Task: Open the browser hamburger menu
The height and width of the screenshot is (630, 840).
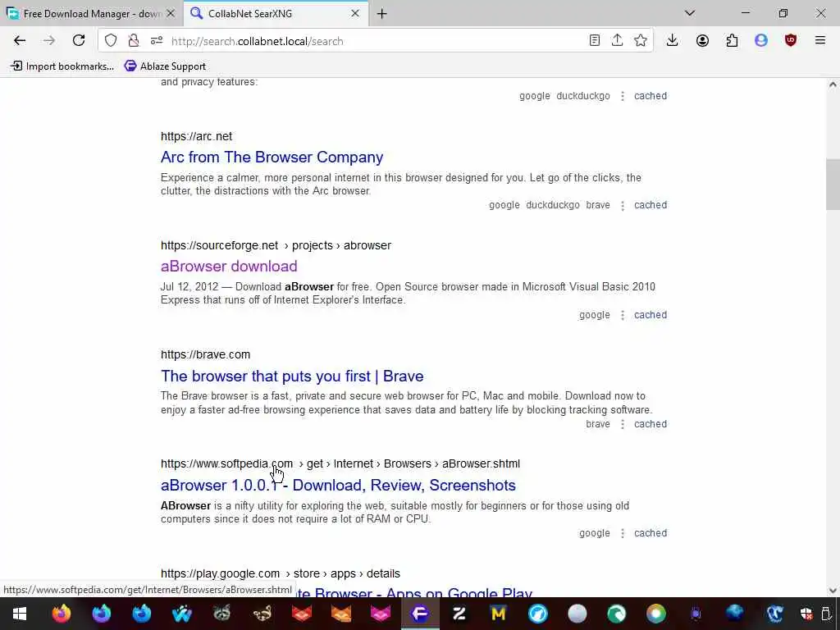Action: [x=819, y=41]
